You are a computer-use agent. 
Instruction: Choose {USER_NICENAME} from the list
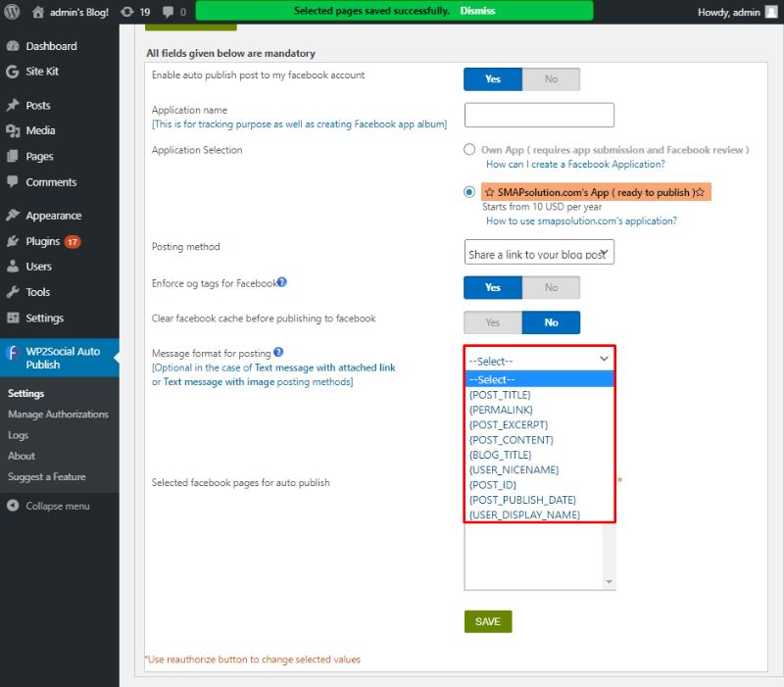(540, 470)
